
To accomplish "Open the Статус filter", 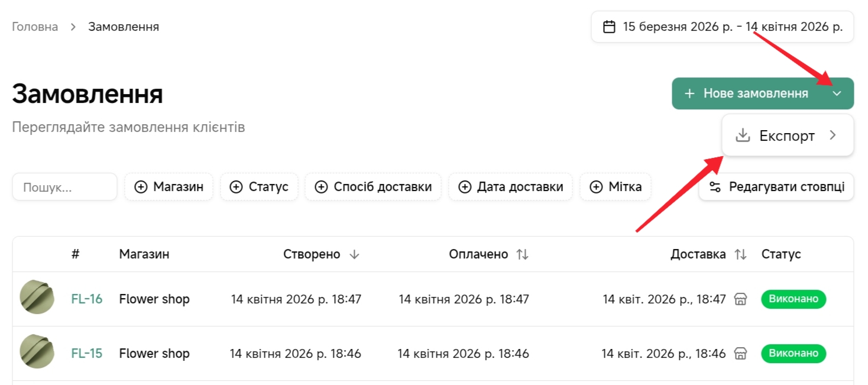I will click(x=259, y=187).
